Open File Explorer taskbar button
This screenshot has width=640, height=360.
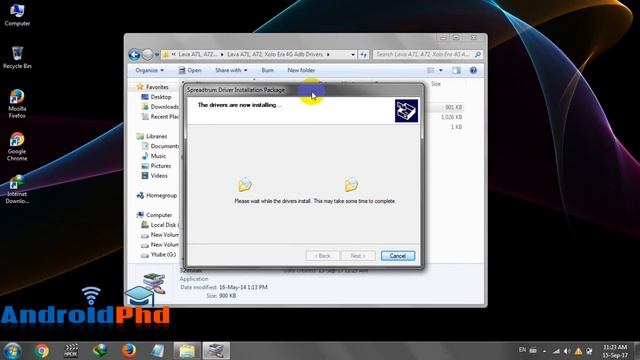[x=187, y=351]
